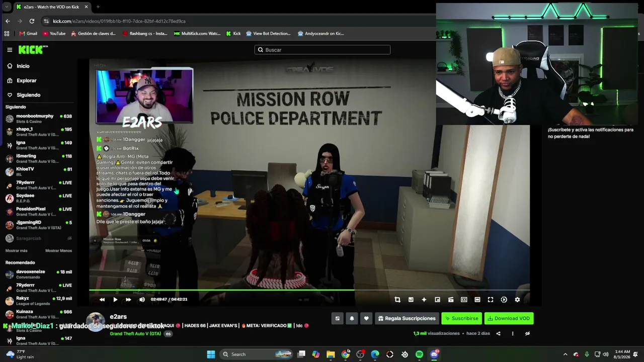Open a new browser tab

pyautogui.click(x=98, y=7)
